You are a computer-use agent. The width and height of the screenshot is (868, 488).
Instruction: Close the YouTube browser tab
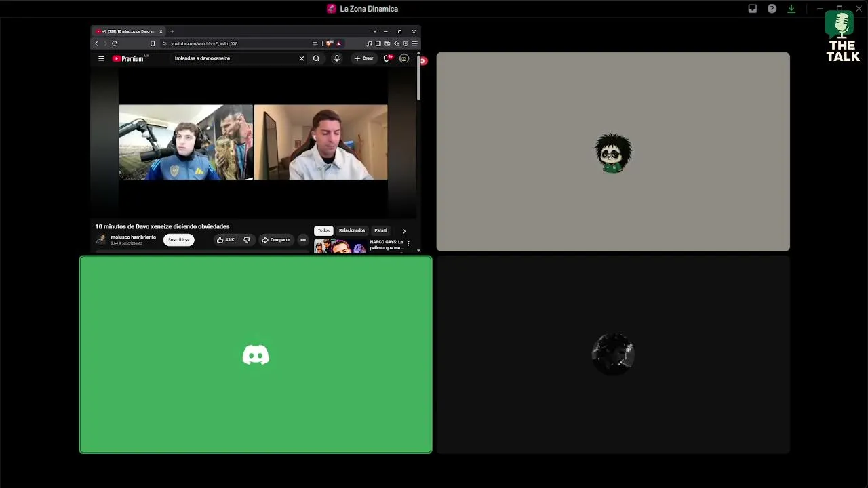tap(161, 31)
